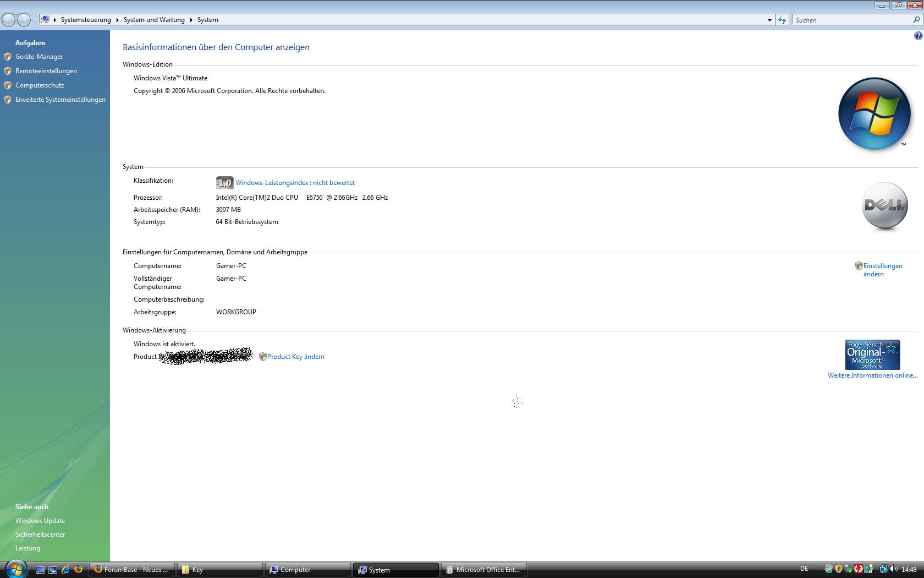Click the control panel icon in address bar
This screenshot has width=924, height=578.
pyautogui.click(x=46, y=19)
